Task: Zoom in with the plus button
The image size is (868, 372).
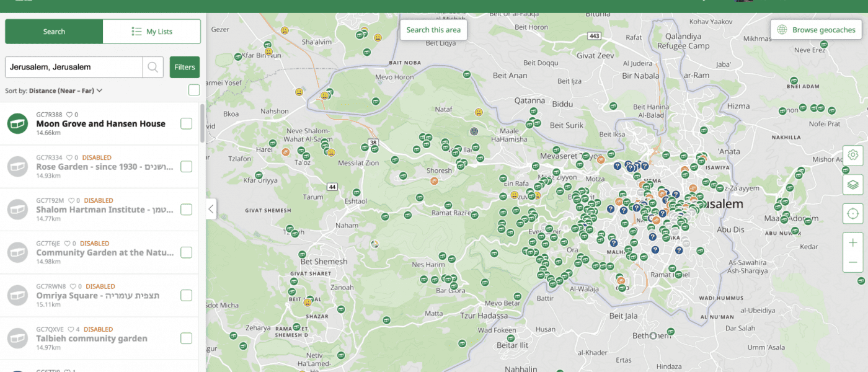Action: [853, 242]
